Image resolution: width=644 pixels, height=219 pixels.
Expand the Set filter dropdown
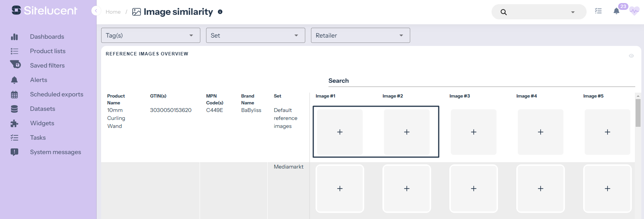[x=255, y=35]
